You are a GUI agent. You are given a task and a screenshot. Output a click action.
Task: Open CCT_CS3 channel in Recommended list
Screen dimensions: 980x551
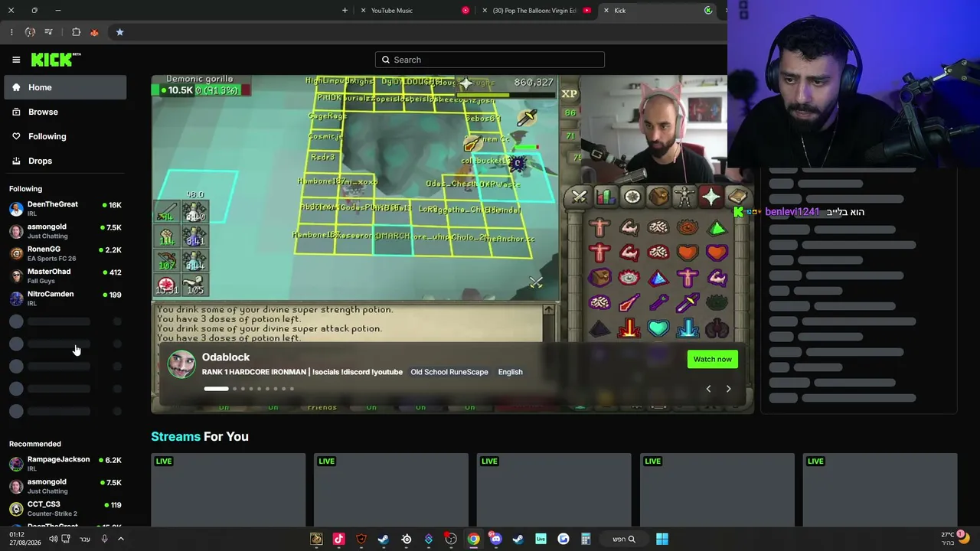(x=65, y=509)
